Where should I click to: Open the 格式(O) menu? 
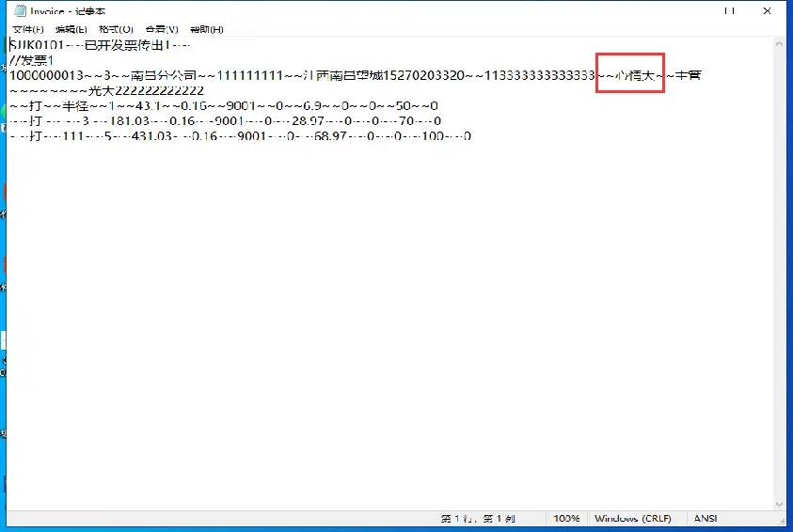pyautogui.click(x=116, y=29)
